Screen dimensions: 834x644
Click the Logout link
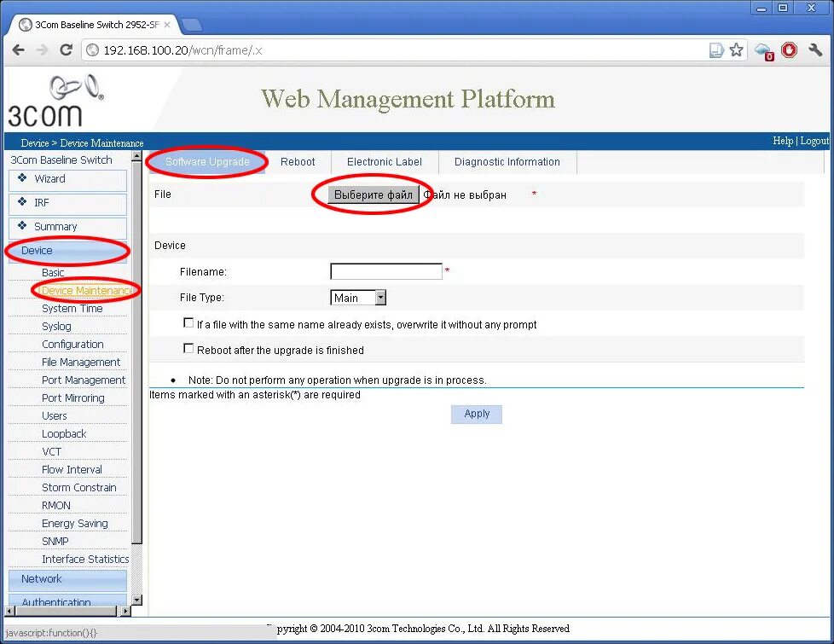(x=814, y=140)
